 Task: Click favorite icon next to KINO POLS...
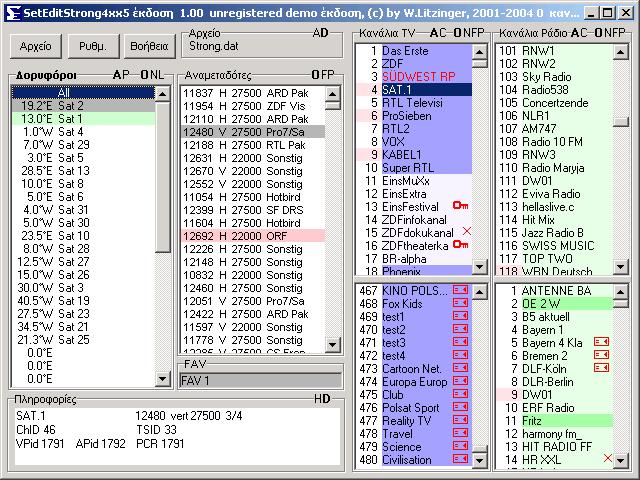pos(460,290)
